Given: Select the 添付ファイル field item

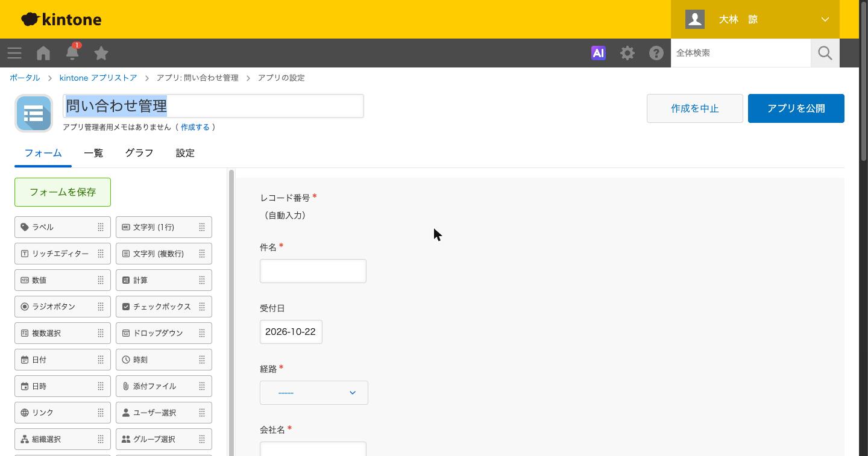Looking at the screenshot, I should tap(164, 386).
